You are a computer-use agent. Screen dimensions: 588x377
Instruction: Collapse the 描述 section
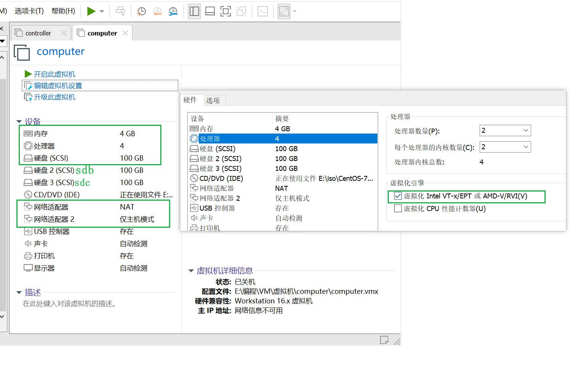pos(19,293)
